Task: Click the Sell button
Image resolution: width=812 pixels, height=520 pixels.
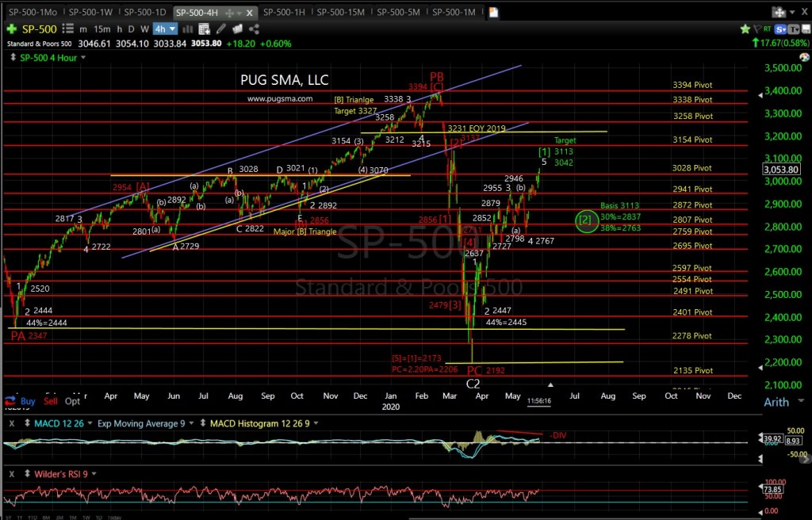Action: (x=51, y=401)
